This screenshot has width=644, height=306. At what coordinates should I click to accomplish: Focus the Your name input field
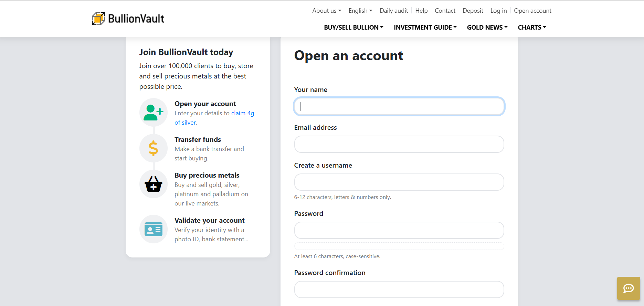click(399, 106)
